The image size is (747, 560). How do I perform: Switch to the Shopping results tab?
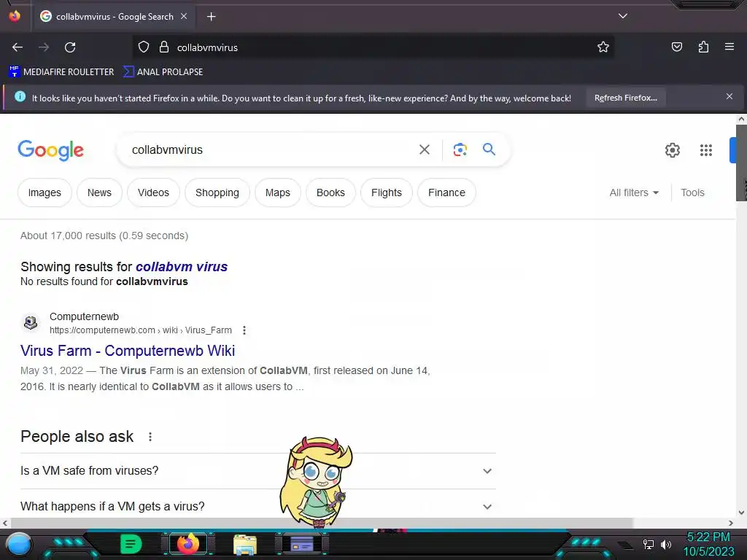click(x=217, y=192)
